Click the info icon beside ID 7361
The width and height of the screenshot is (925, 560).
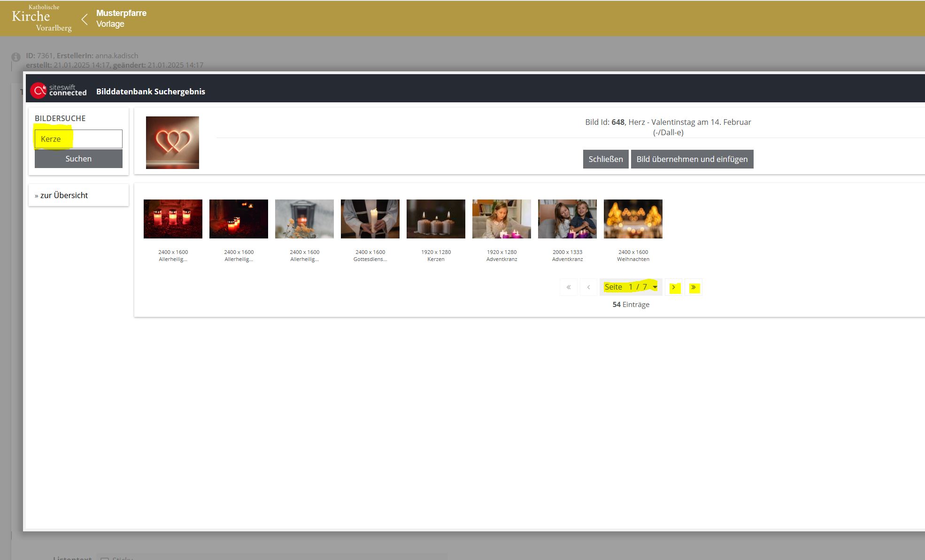click(x=16, y=57)
